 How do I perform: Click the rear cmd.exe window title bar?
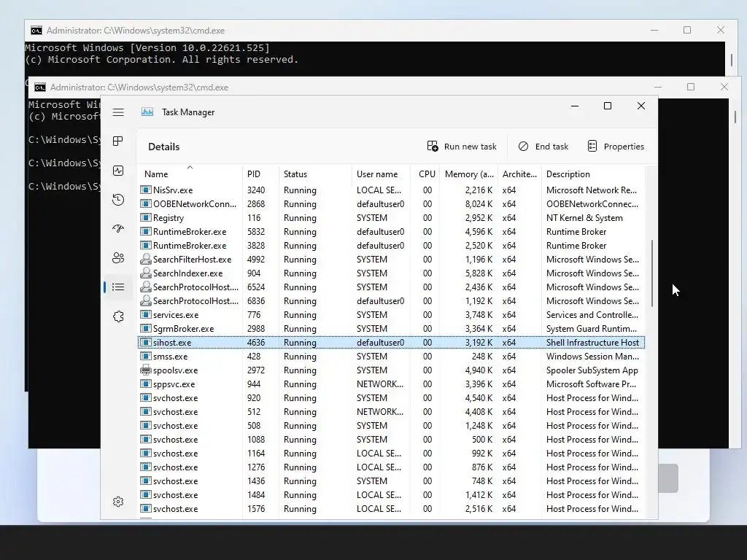[381, 31]
